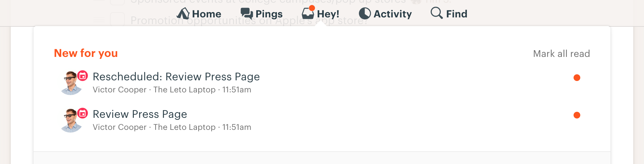Open the Review Press Page notification
Viewport: 644px width, 164px height.
tap(140, 114)
